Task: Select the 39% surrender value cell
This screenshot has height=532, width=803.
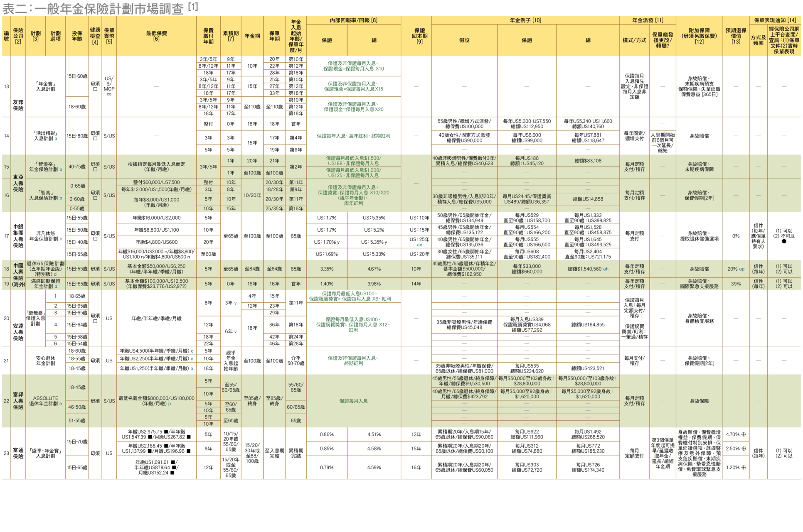Action: 736,284
